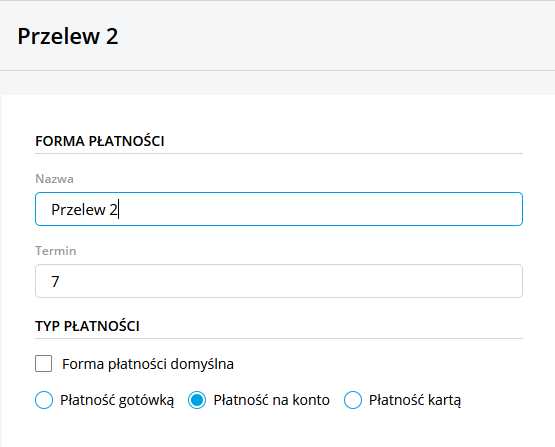Click the divider line under FORMA PŁATNOŚCI
The height and width of the screenshot is (447, 555).
[279, 154]
